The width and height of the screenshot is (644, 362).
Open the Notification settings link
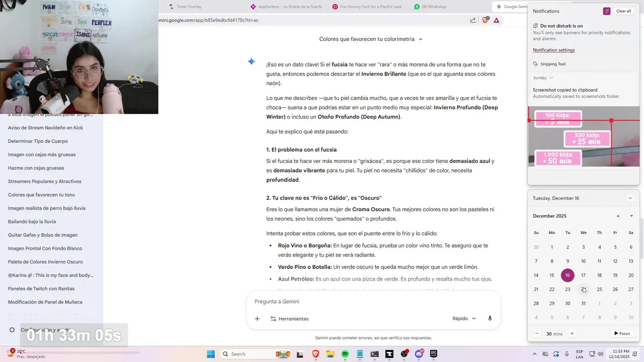click(553, 50)
